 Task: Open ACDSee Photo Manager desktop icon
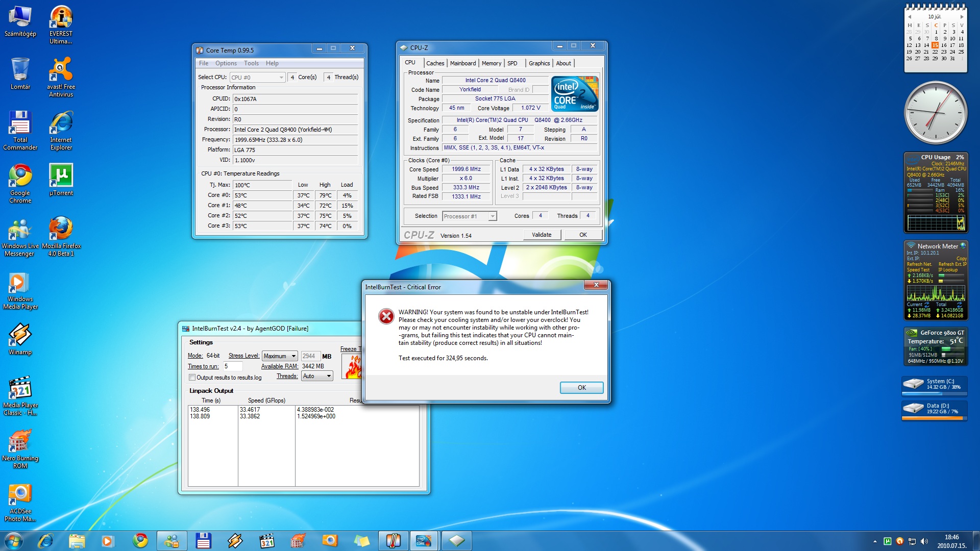pos(20,502)
